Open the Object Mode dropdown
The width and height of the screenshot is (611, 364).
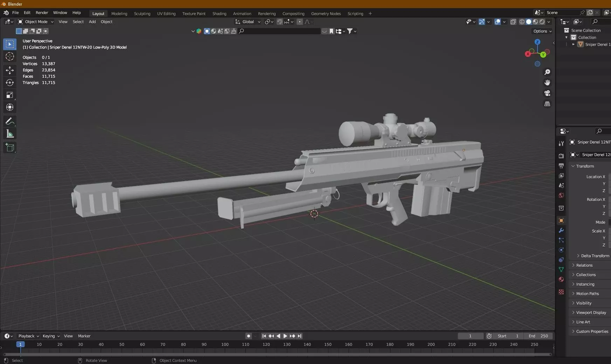[x=36, y=22]
